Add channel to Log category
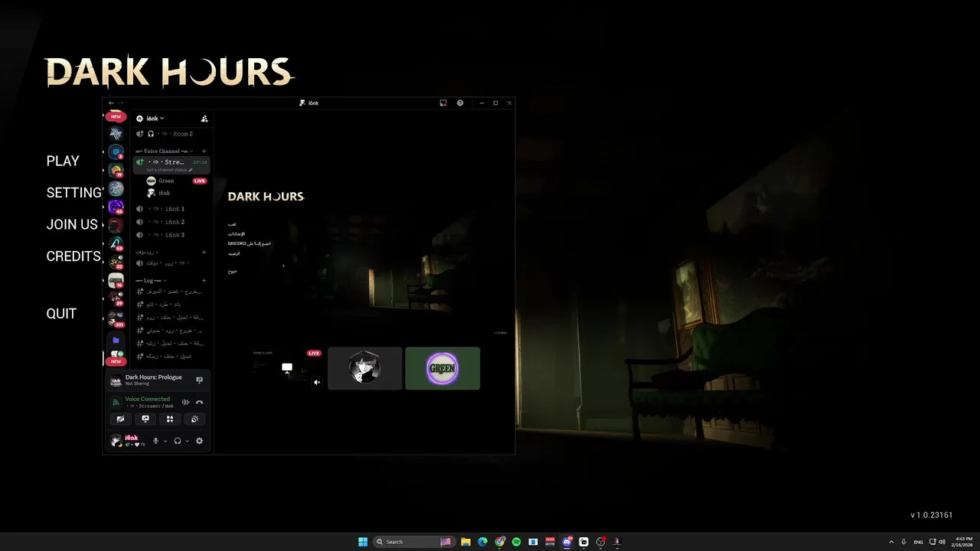Screen dimensions: 980x551 [204, 281]
